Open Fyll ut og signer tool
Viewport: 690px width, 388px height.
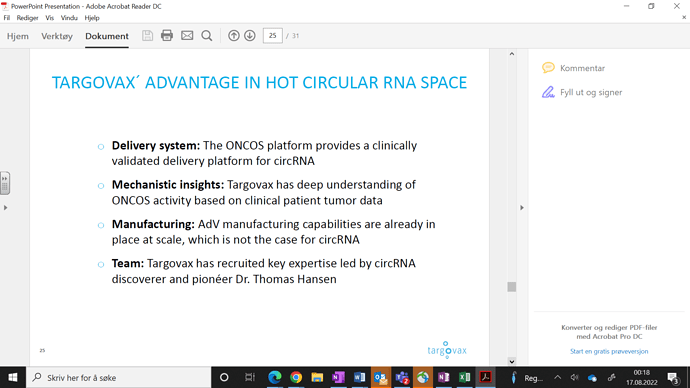[591, 92]
